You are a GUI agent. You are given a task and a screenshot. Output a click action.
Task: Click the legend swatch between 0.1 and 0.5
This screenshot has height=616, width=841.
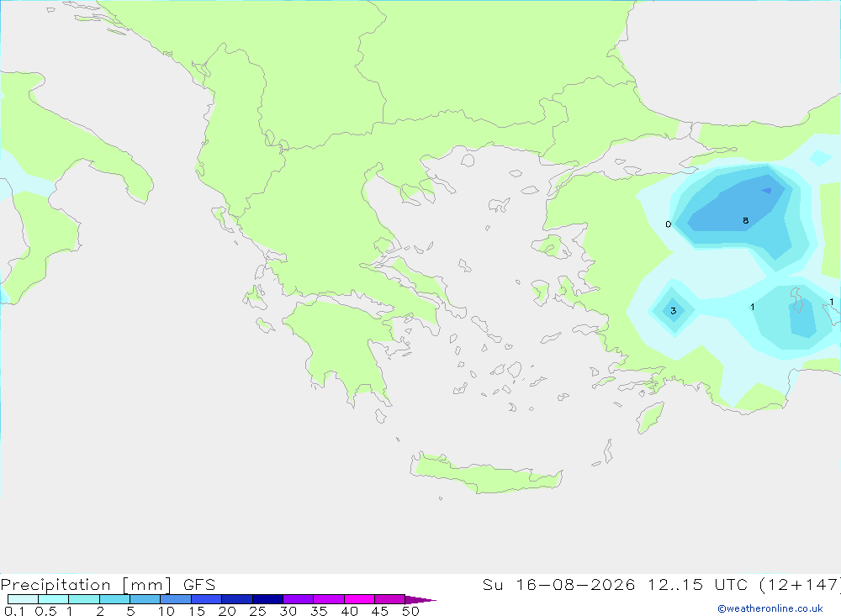[x=23, y=599]
